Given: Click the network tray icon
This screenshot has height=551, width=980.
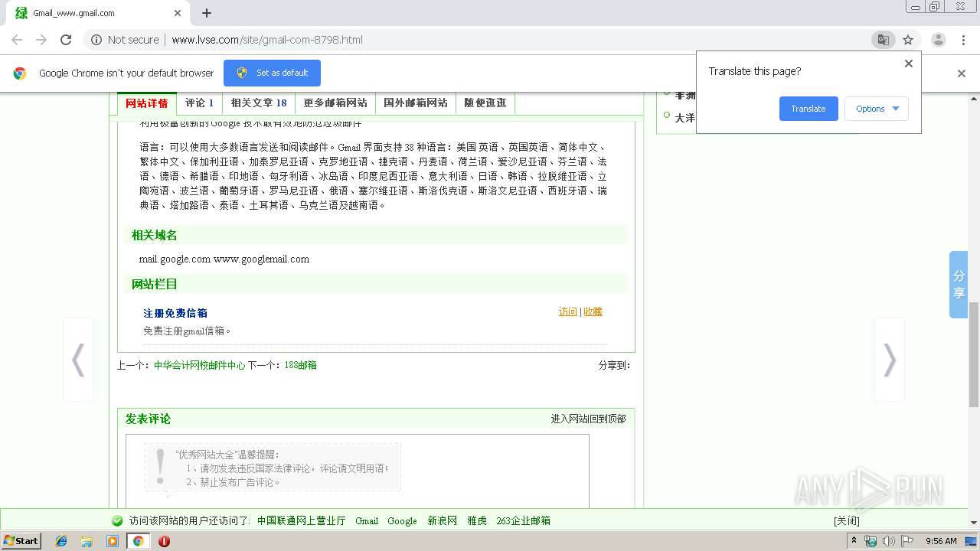Looking at the screenshot, I should click(x=871, y=541).
